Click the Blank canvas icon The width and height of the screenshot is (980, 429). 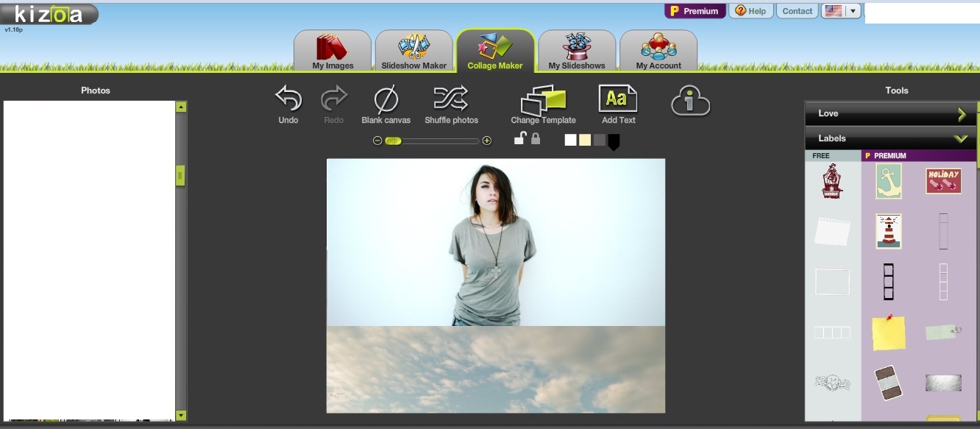(x=386, y=99)
